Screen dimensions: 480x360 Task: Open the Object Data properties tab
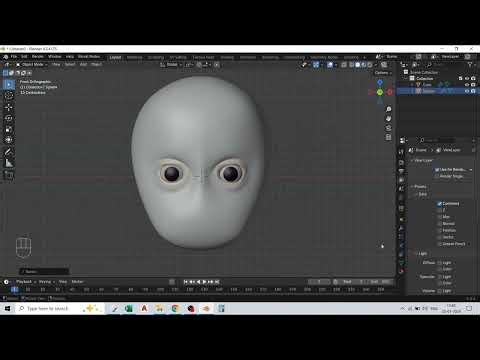[x=401, y=262]
